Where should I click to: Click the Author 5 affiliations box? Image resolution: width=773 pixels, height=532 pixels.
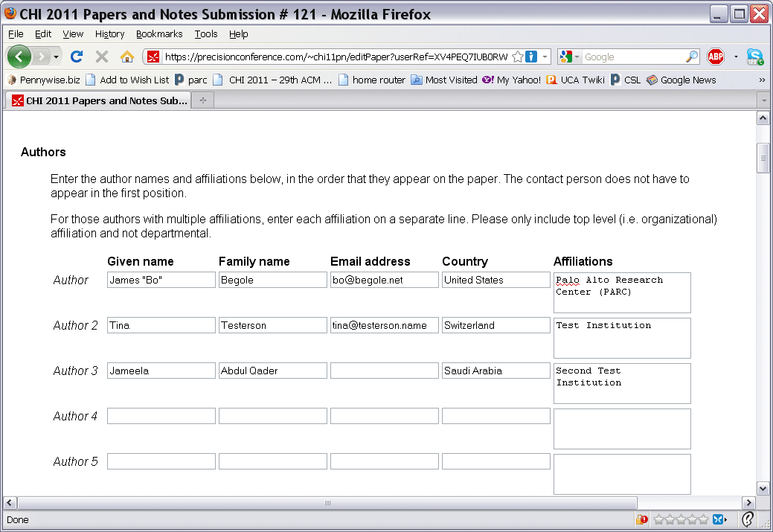click(x=622, y=474)
